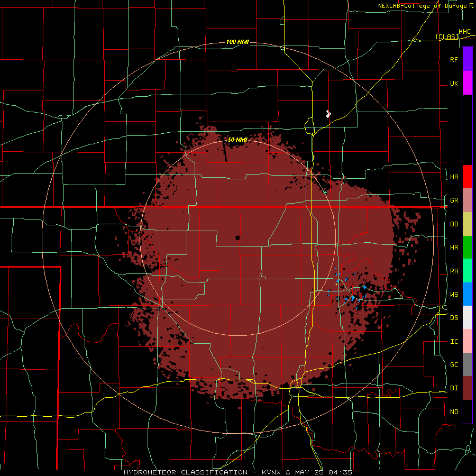The height and width of the screenshot is (476, 476).
Task: Click the purple RF legend color swatch
Action: [x=467, y=59]
